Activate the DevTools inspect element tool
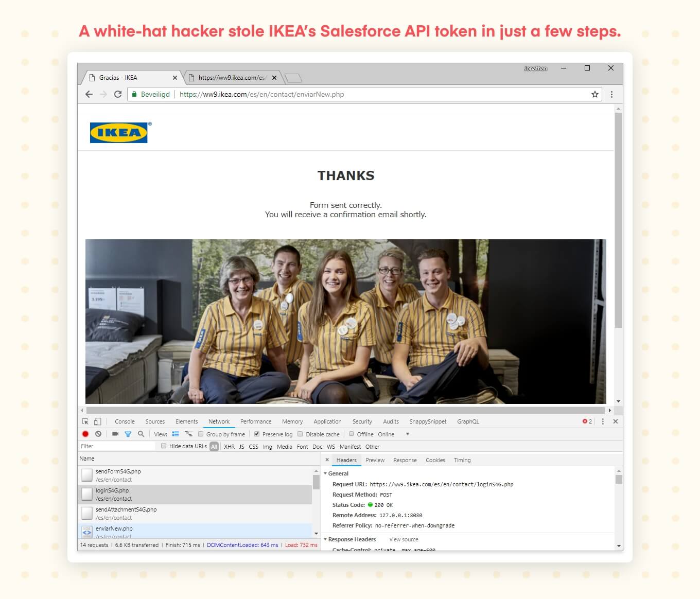The image size is (700, 599). pyautogui.click(x=85, y=421)
